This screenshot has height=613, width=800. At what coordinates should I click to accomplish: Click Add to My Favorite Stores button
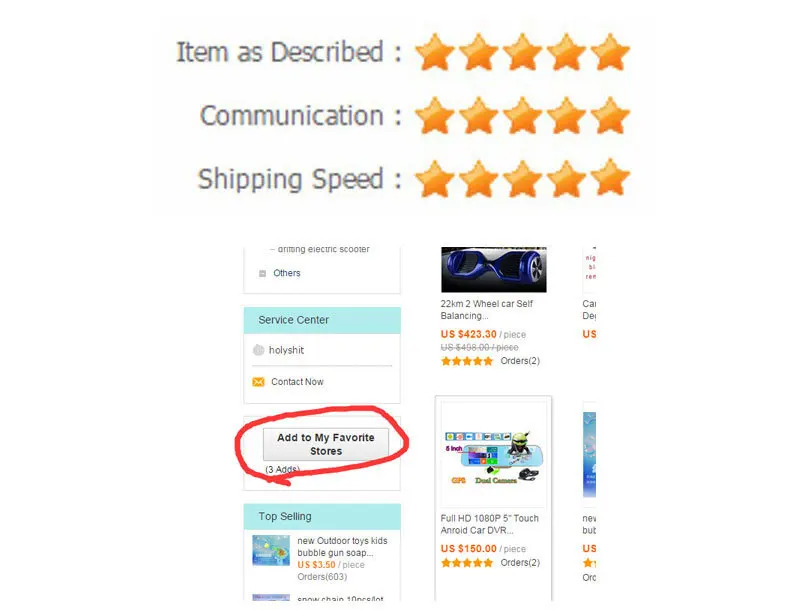326,445
